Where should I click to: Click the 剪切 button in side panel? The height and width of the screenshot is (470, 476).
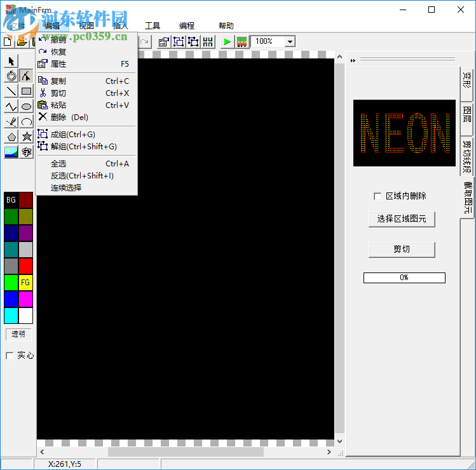402,250
